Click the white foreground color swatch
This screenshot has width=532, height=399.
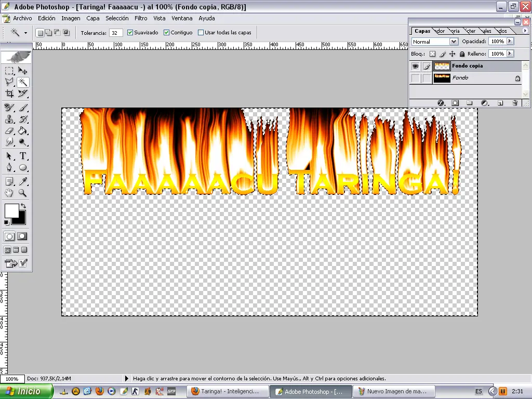click(11, 210)
